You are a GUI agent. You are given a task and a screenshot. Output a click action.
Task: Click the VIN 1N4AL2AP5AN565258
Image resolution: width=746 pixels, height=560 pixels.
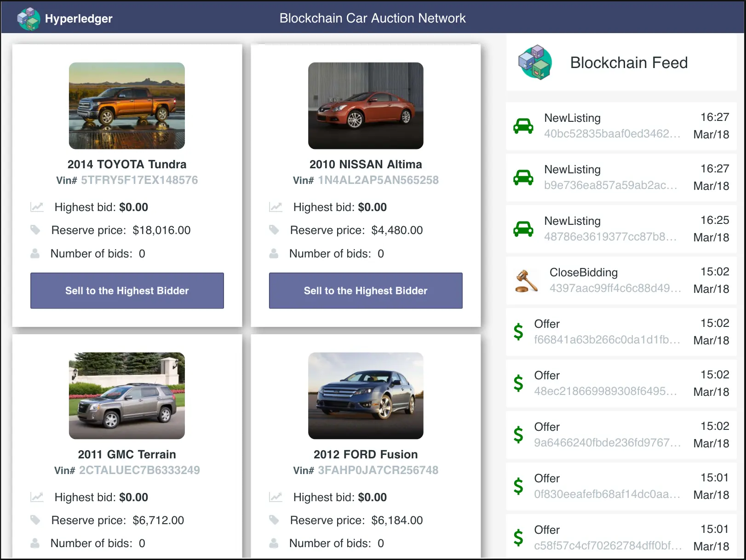(x=378, y=180)
